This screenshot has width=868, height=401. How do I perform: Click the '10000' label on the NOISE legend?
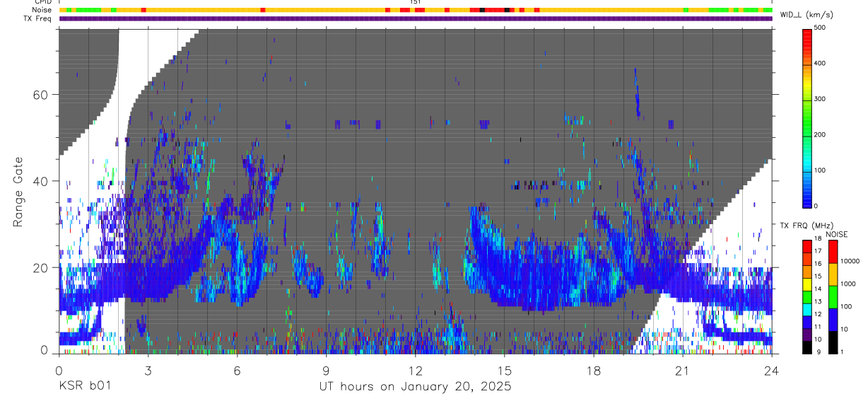pos(850,262)
